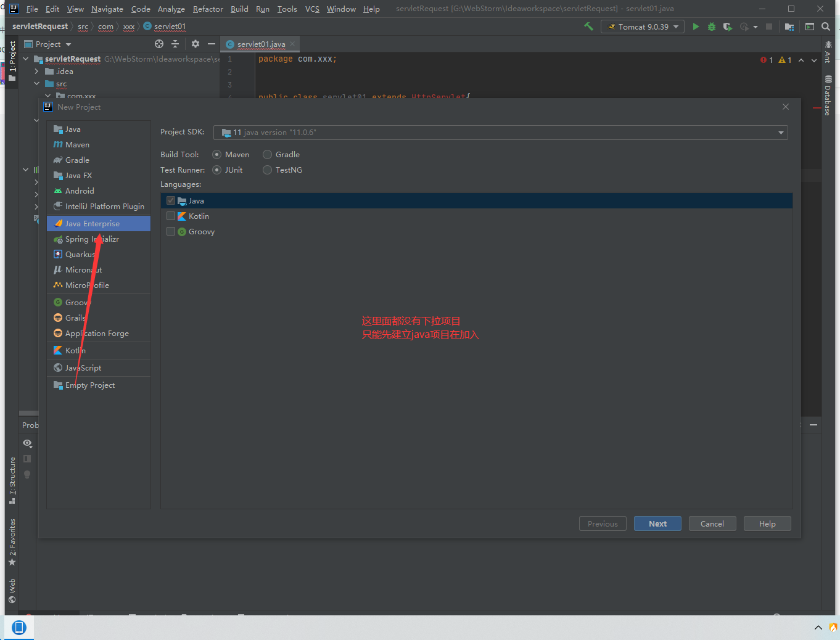Go to next highlighted error arrow
The width and height of the screenshot is (840, 640).
pos(814,60)
